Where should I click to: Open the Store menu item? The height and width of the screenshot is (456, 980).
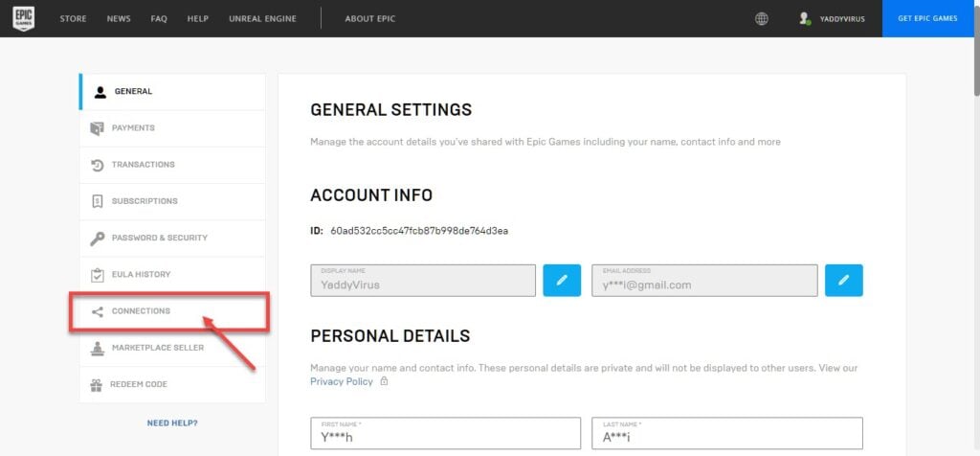[73, 19]
